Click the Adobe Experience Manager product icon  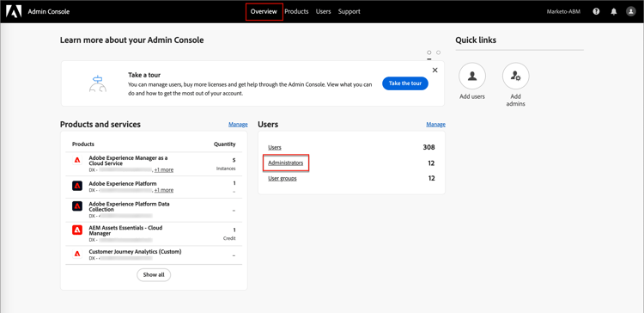tap(77, 161)
